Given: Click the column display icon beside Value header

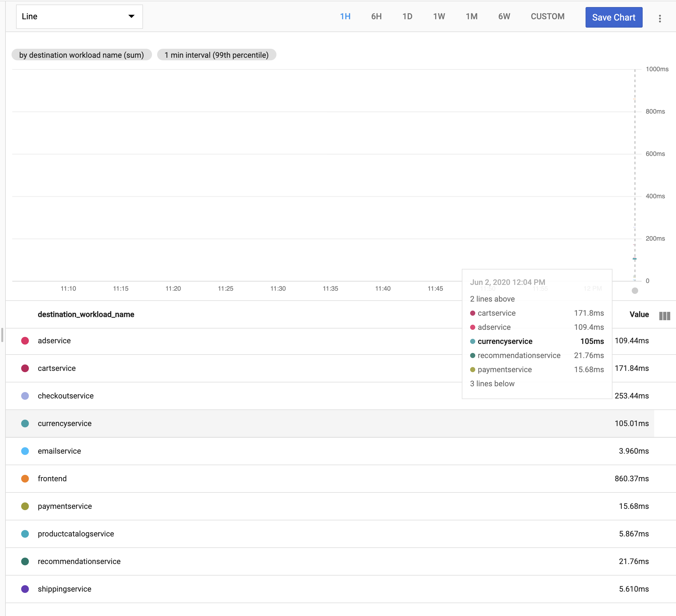Looking at the screenshot, I should (x=664, y=316).
